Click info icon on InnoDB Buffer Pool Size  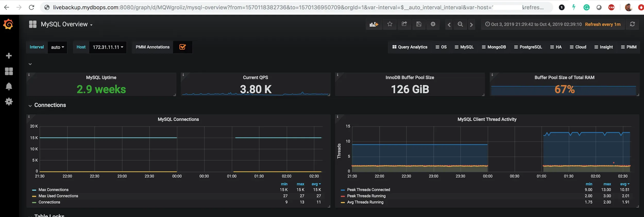coord(337,75)
